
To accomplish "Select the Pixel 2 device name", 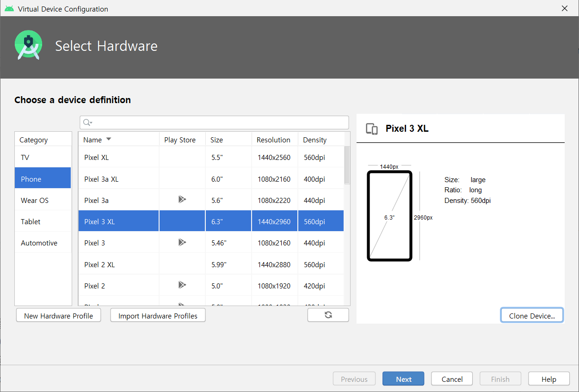I will tap(94, 286).
